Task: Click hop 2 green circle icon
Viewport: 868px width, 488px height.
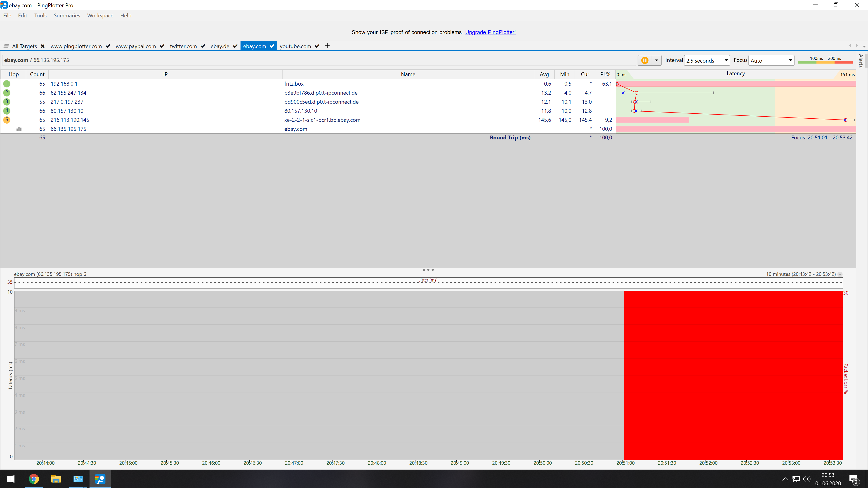Action: tap(6, 93)
